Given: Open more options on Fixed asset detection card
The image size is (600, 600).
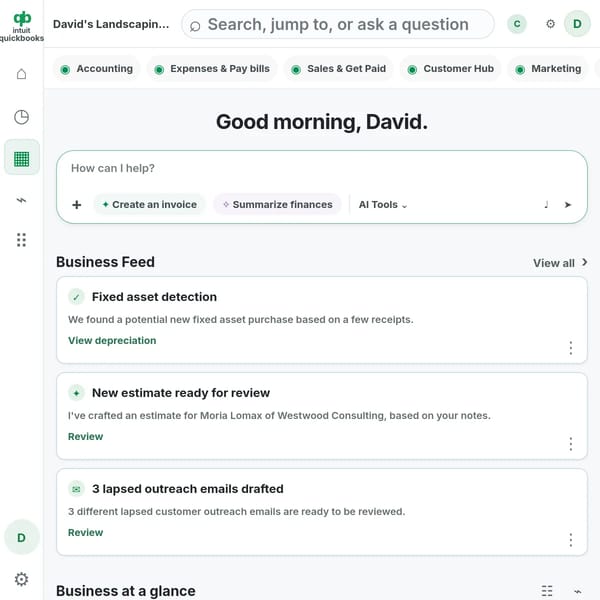Looking at the screenshot, I should [x=571, y=348].
